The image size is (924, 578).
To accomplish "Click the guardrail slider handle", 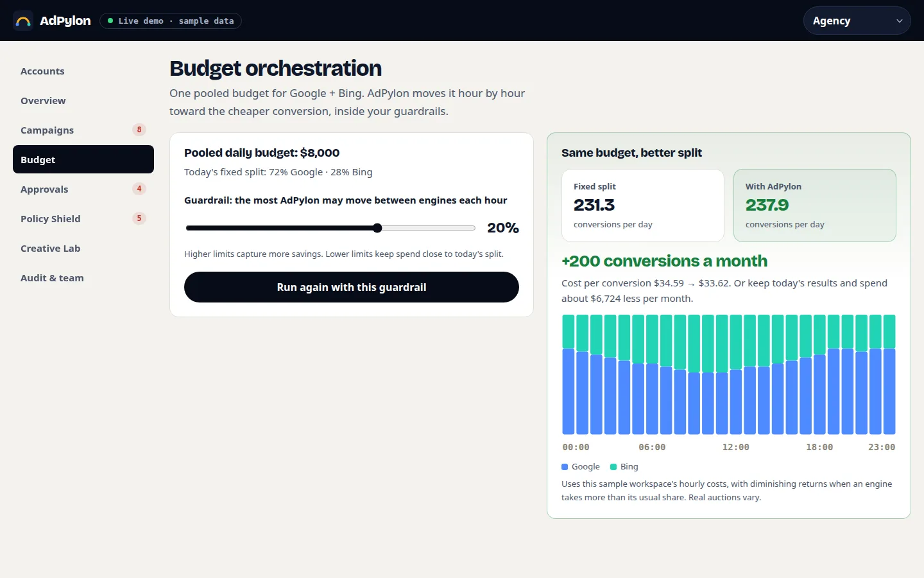I will (x=377, y=228).
